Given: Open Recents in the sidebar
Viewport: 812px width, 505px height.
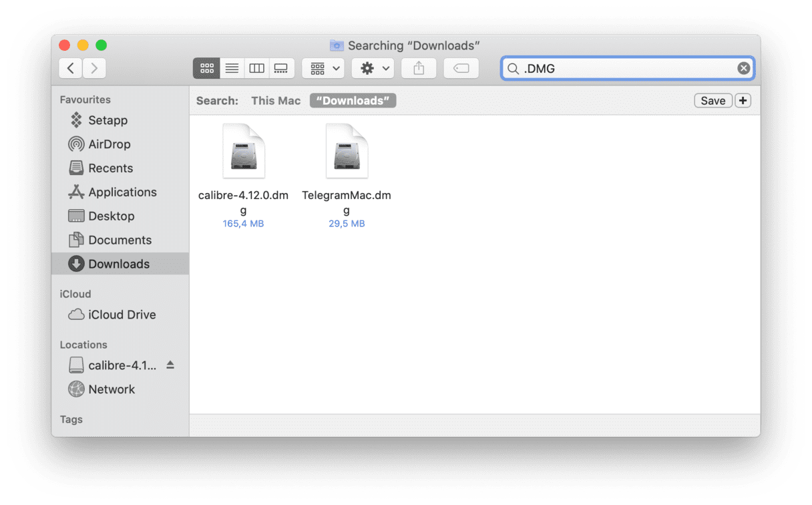Looking at the screenshot, I should click(120, 168).
